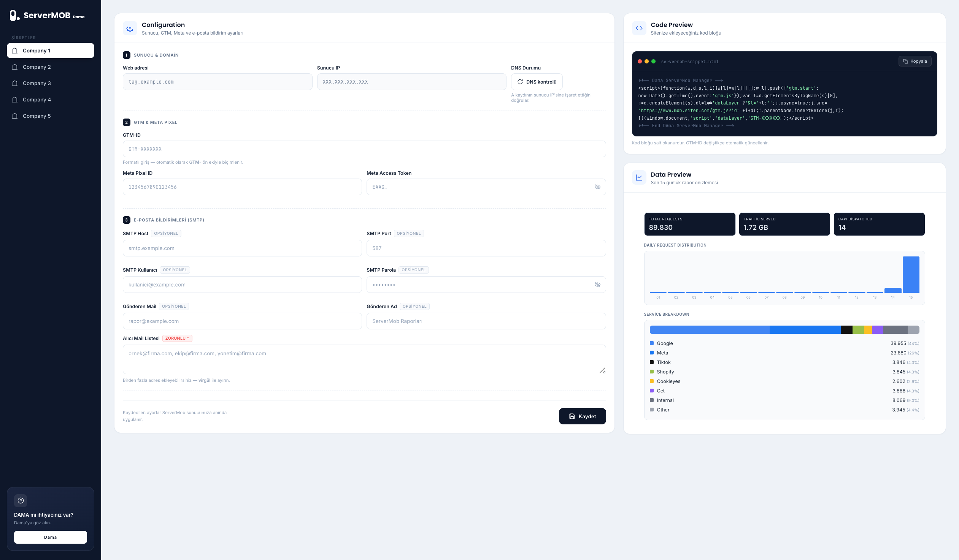Toggle SMTP Parola password visibility

click(597, 285)
